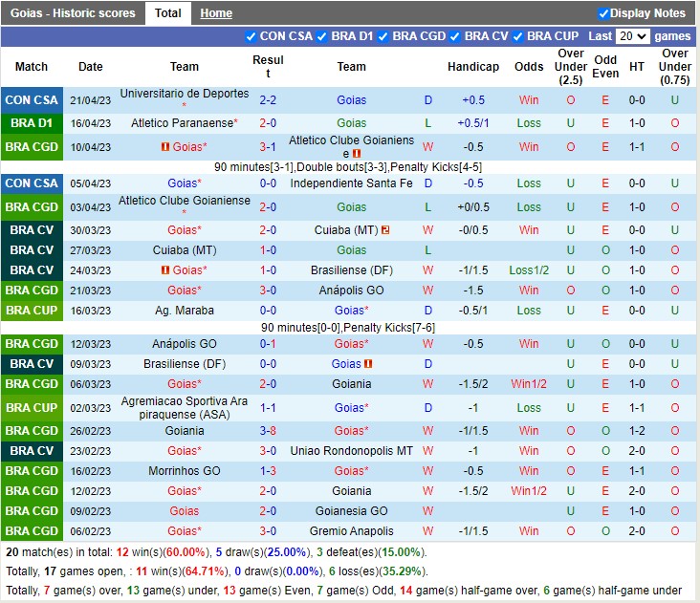
Task: Select Ag. Maraba team name
Action: click(x=185, y=311)
